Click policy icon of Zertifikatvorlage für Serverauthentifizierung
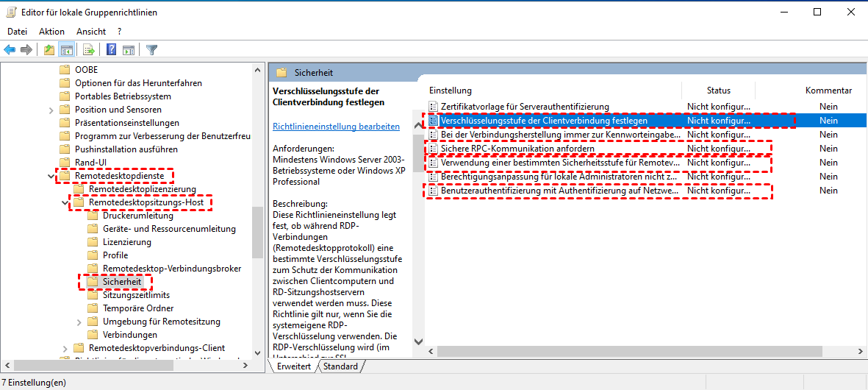Viewport: 868px width, 390px height. pyautogui.click(x=434, y=107)
